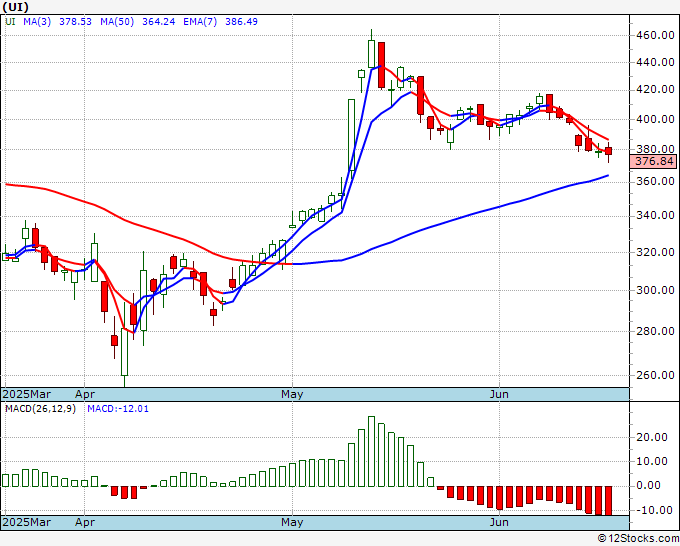Image resolution: width=680 pixels, height=546 pixels.
Task: Click the 460.00 price axis label
Action: coord(655,35)
